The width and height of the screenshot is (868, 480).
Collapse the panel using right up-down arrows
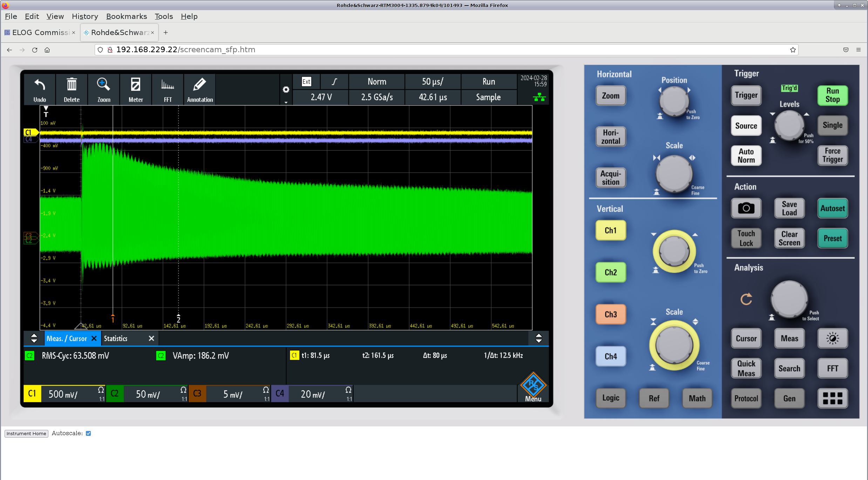(538, 338)
